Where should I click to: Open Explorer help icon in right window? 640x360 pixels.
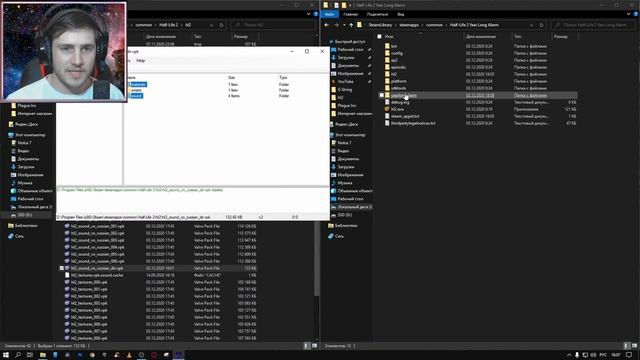pos(636,14)
